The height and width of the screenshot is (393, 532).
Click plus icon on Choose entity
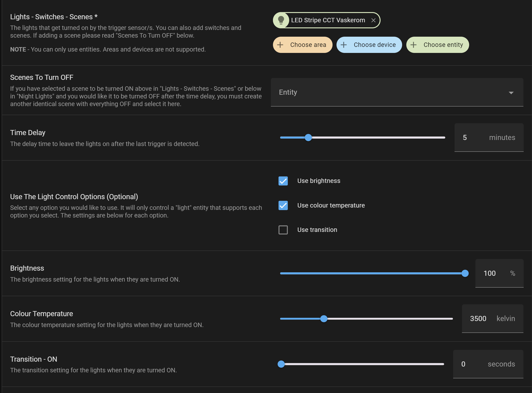pyautogui.click(x=413, y=45)
